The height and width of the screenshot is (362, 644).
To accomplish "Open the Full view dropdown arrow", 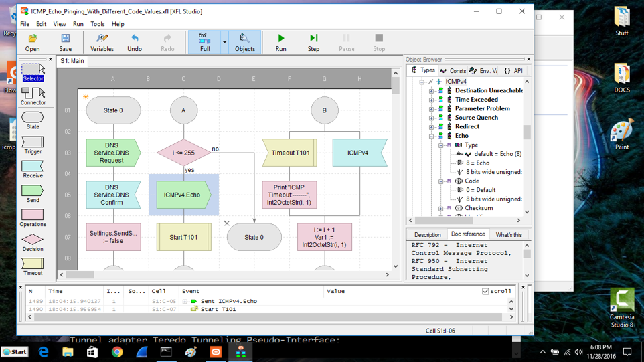I will pyautogui.click(x=224, y=42).
